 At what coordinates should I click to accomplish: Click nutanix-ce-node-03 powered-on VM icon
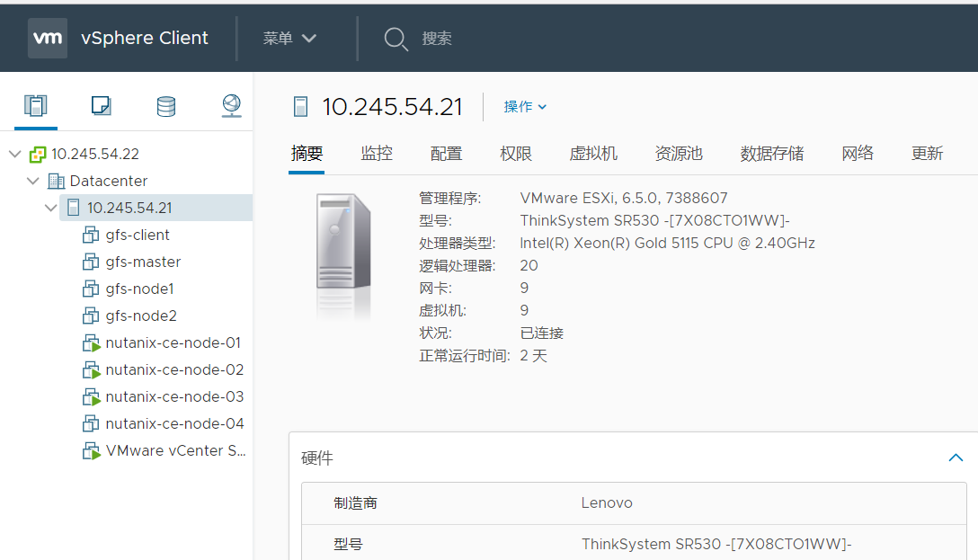[91, 396]
